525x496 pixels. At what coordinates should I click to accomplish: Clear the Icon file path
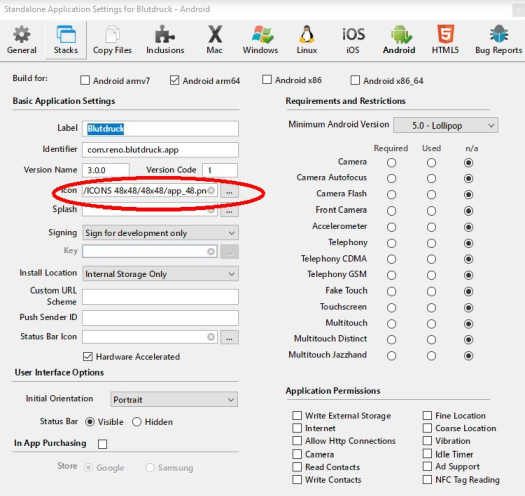211,190
